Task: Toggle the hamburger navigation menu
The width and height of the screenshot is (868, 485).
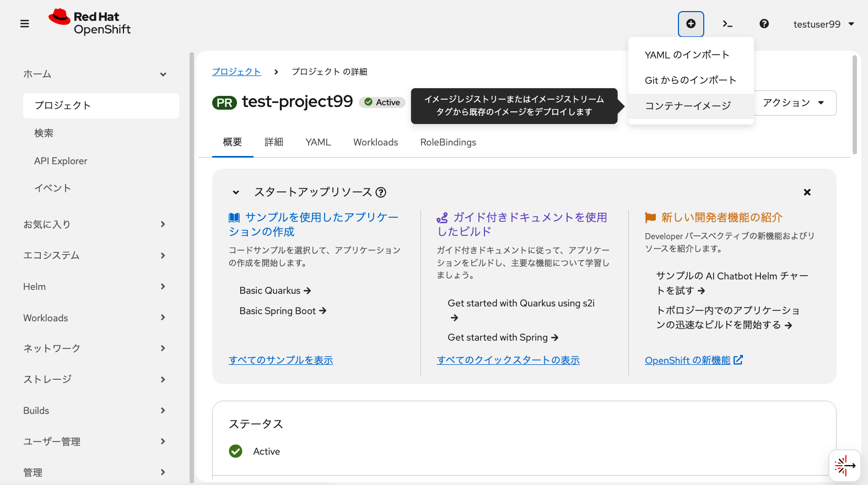Action: [x=24, y=24]
